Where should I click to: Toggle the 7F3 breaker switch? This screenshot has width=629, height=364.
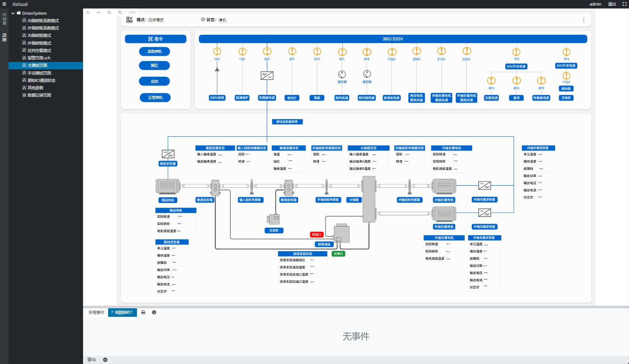click(x=516, y=52)
